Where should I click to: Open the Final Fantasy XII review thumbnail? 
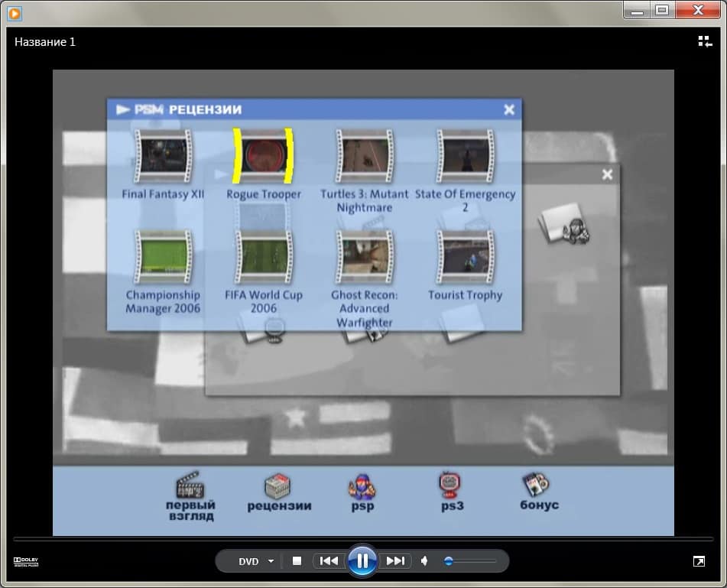(x=163, y=156)
